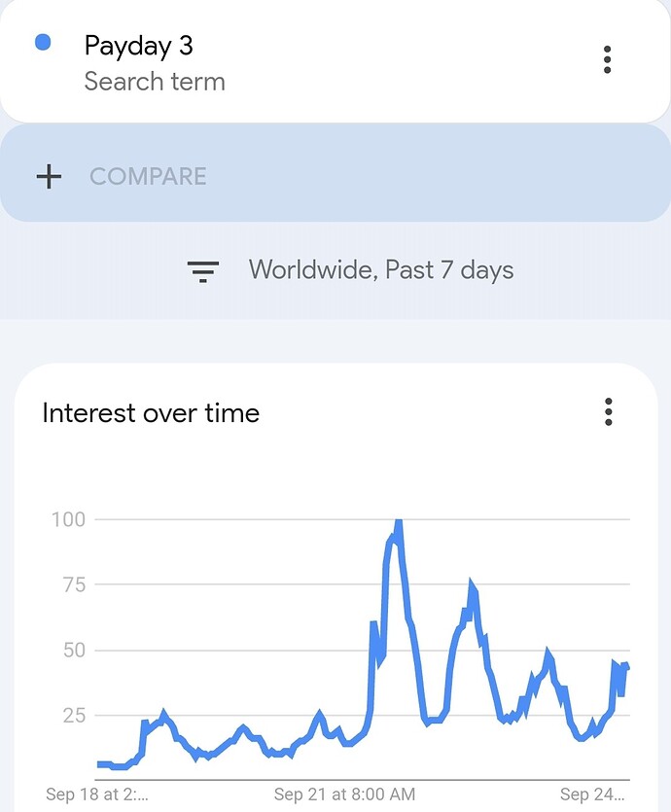This screenshot has height=812, width=671.
Task: Click the line's rightmost data point
Action: pos(627,667)
